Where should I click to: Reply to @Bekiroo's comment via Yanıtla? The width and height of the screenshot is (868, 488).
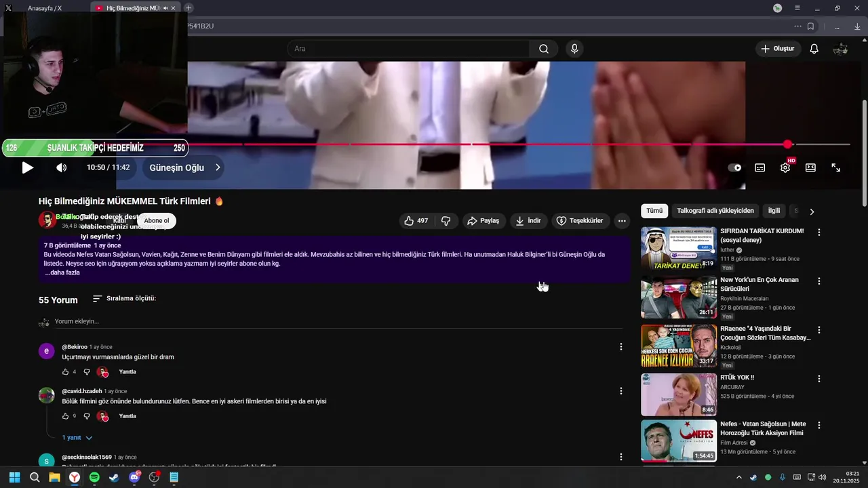pos(127,372)
